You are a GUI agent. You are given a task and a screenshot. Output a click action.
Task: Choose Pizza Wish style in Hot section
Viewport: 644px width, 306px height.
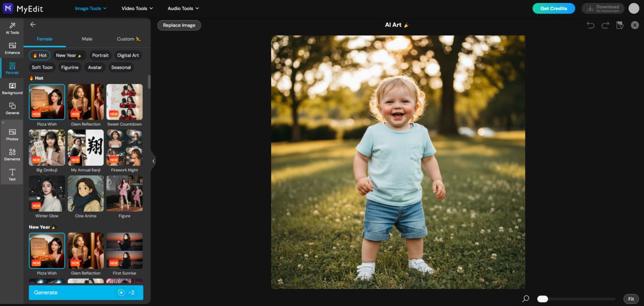[x=47, y=102]
